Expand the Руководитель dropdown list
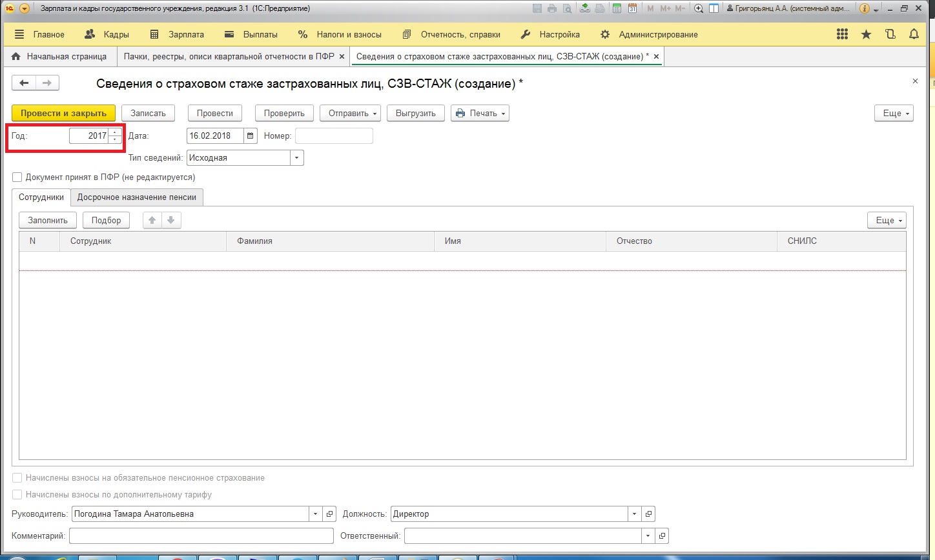 pyautogui.click(x=316, y=514)
